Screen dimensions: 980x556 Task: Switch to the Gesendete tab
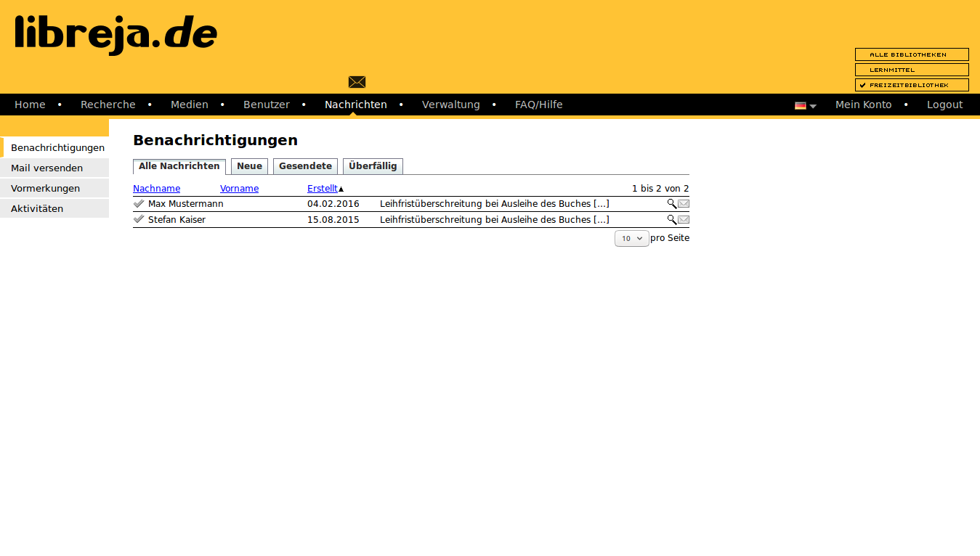click(305, 166)
